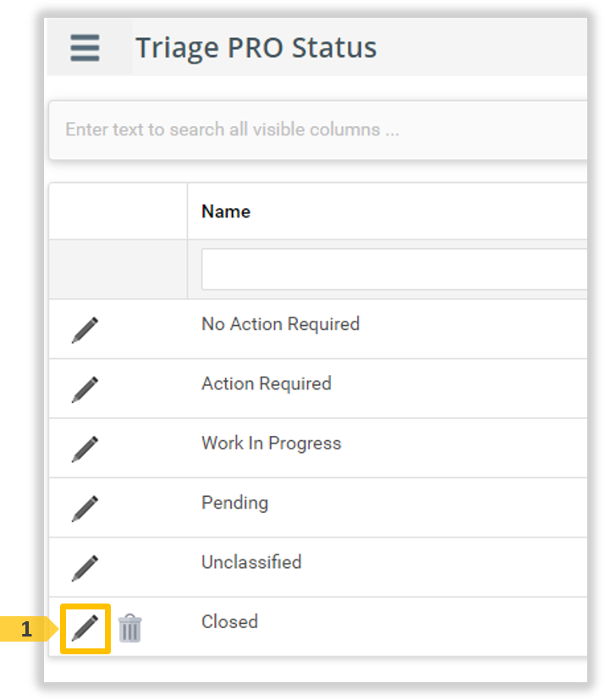Select the Action Required row name
Image resolution: width=605 pixels, height=700 pixels.
[x=266, y=383]
